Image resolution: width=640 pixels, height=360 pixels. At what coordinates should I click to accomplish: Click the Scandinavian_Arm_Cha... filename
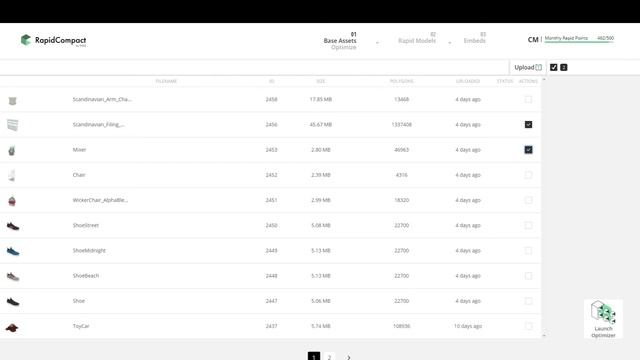102,99
